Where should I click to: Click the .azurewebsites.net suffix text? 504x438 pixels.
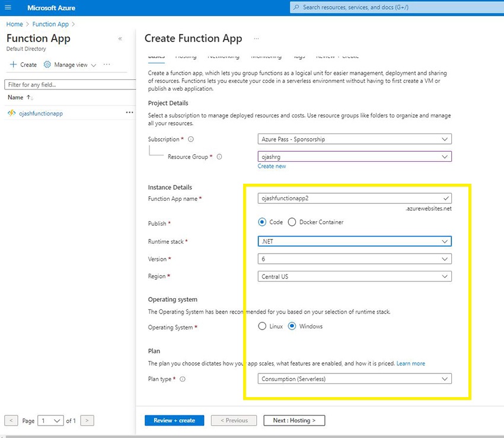[x=429, y=209]
